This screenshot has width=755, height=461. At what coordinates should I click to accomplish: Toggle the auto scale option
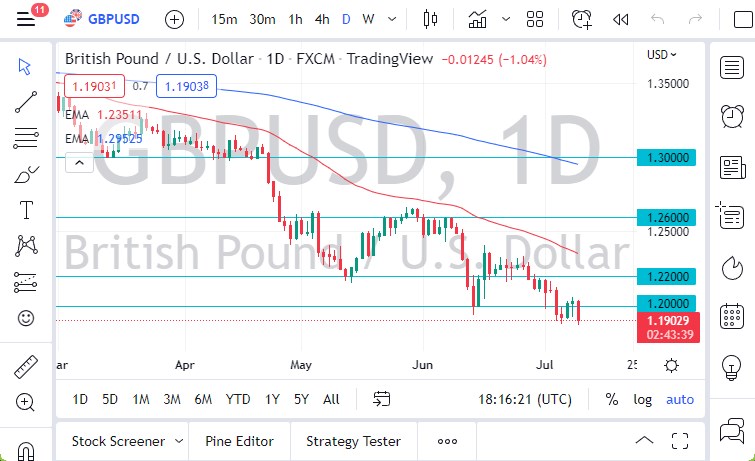680,399
